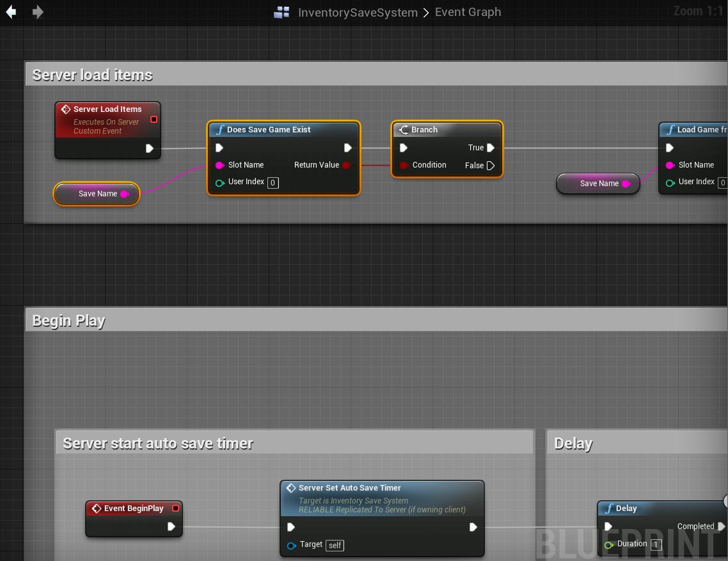This screenshot has width=728, height=561.
Task: Click User Index value field on Does Save Game Exist
Action: (273, 182)
